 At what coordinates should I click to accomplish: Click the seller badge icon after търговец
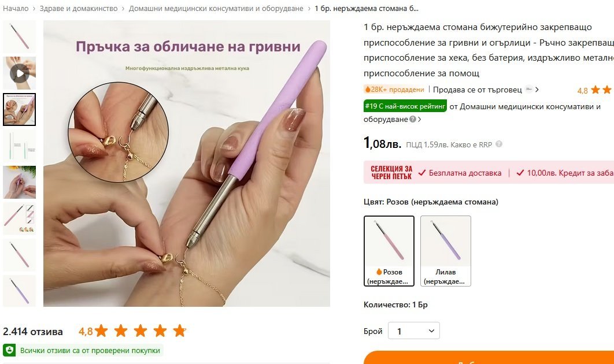point(529,89)
